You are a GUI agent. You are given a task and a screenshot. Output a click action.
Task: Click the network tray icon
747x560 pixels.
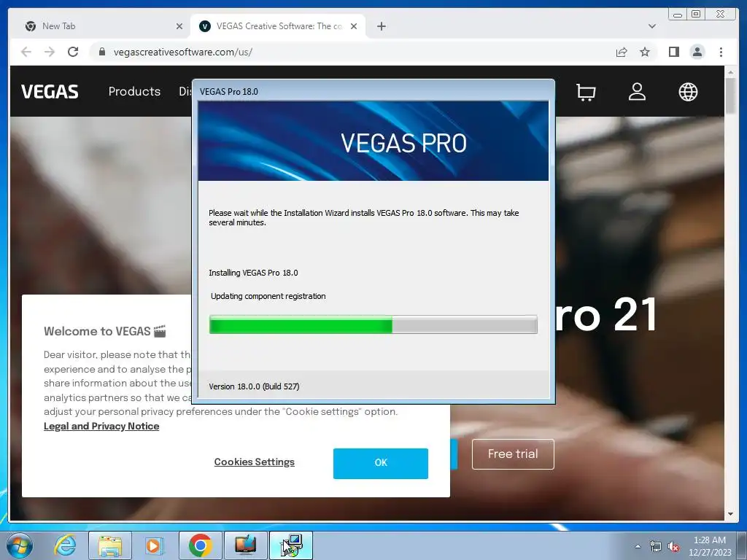656,546
